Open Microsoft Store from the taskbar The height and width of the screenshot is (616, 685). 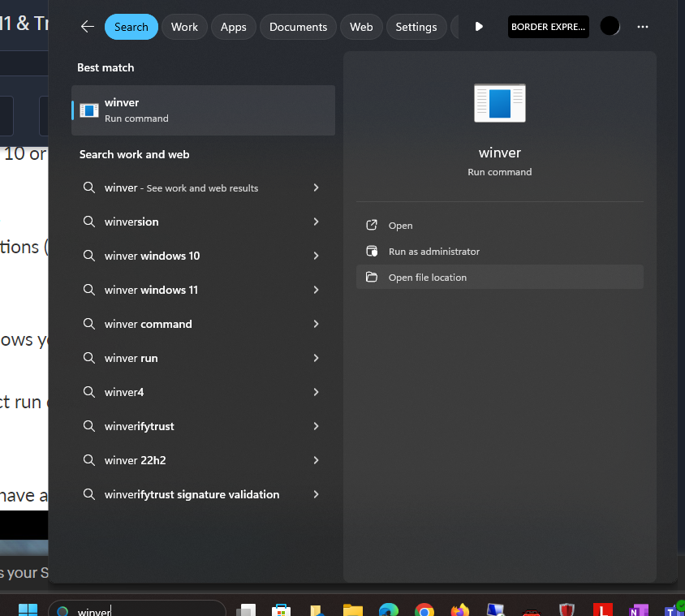point(281,610)
